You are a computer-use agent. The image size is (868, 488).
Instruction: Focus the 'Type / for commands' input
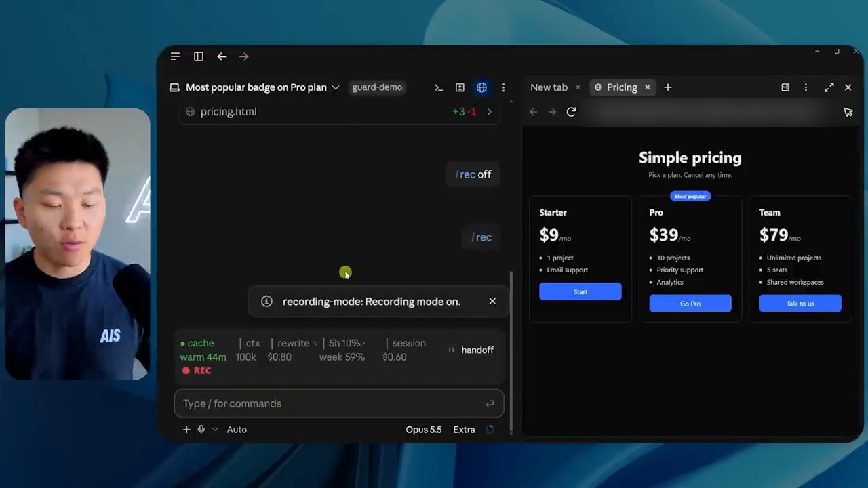[x=339, y=403]
